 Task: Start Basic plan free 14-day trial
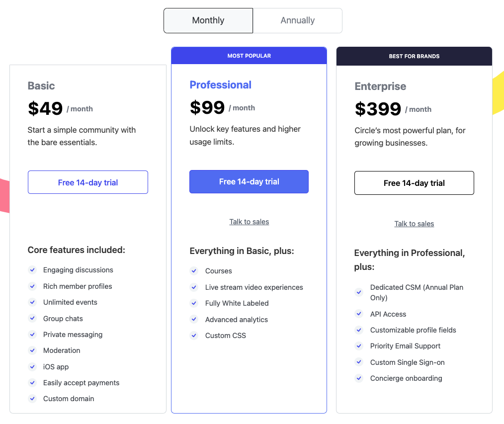[x=88, y=182]
